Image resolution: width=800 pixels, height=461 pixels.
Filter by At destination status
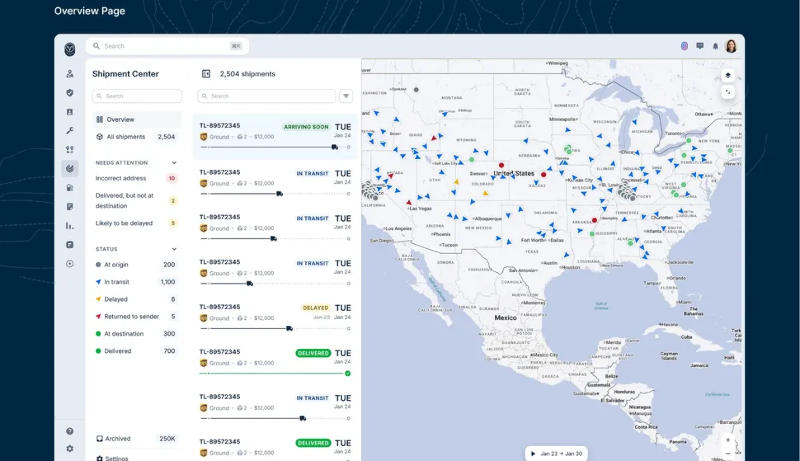[137, 334]
